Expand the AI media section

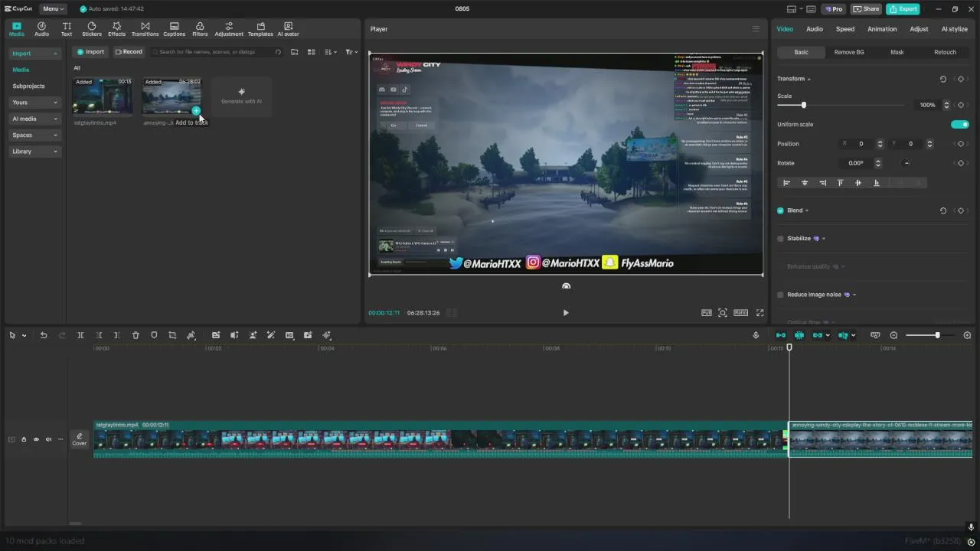click(34, 119)
